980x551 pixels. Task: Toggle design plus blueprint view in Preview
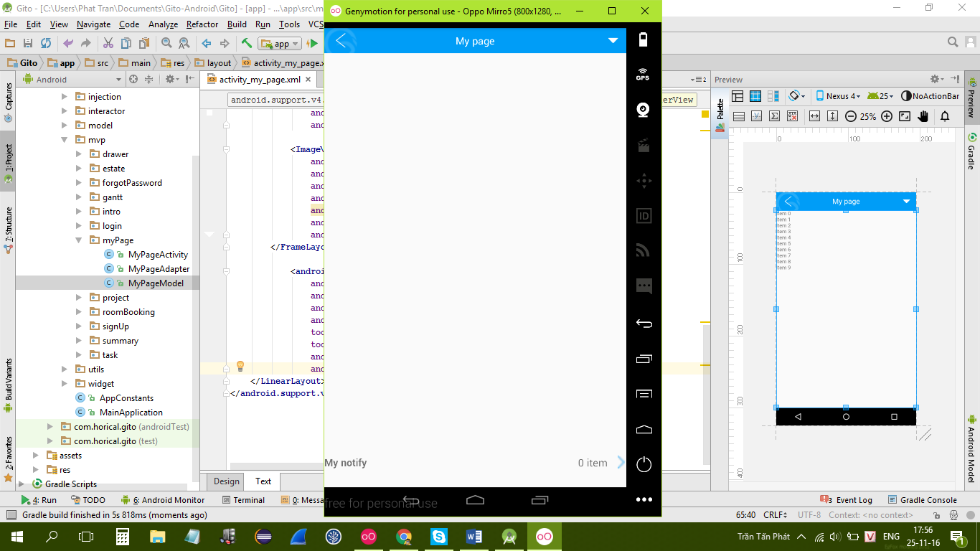(x=773, y=96)
